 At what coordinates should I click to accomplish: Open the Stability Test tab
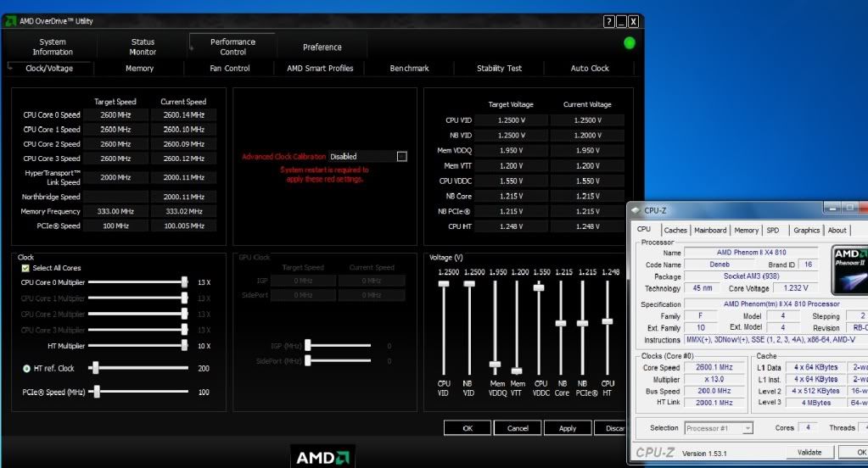499,68
